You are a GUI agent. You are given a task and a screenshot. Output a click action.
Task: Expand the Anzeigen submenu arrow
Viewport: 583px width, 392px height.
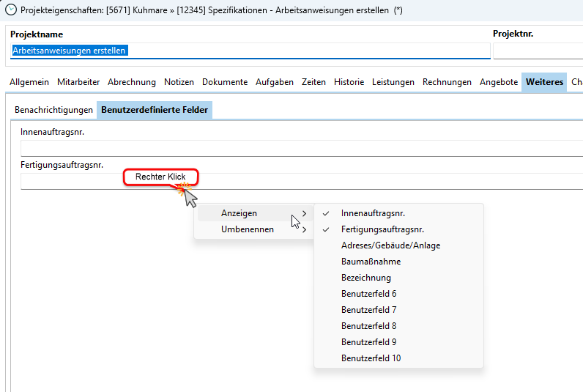[x=304, y=213]
